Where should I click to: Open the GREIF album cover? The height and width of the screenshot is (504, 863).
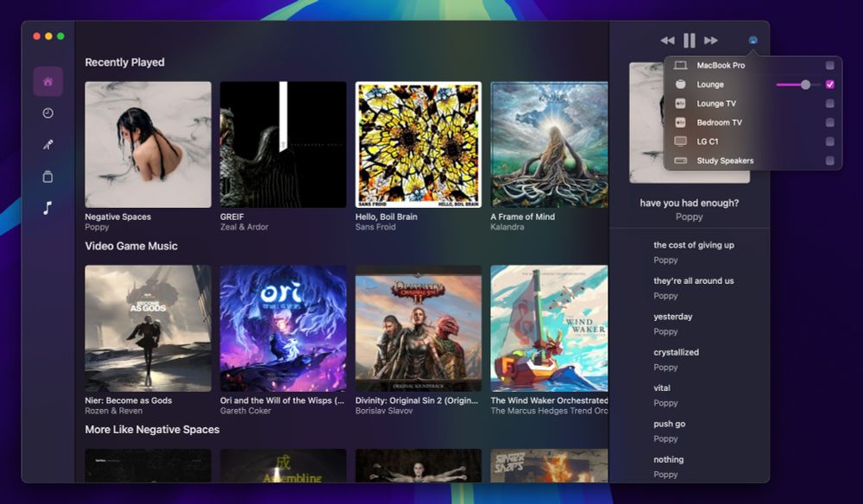coord(283,145)
